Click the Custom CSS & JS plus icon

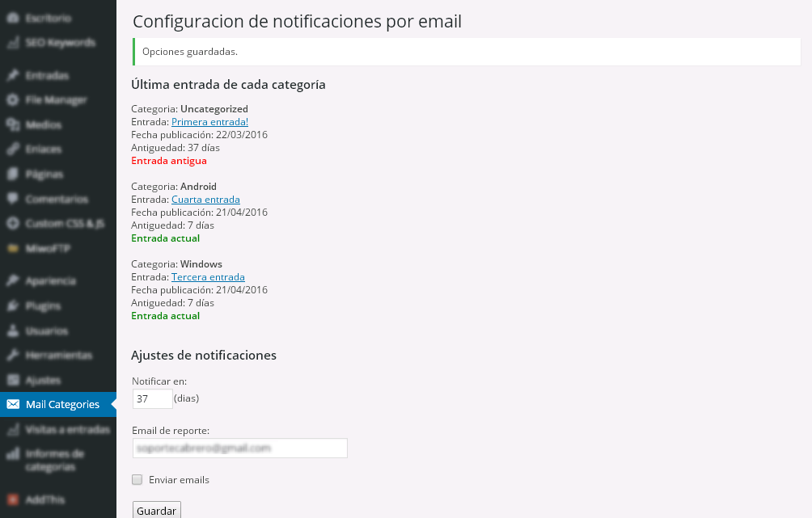[13, 224]
